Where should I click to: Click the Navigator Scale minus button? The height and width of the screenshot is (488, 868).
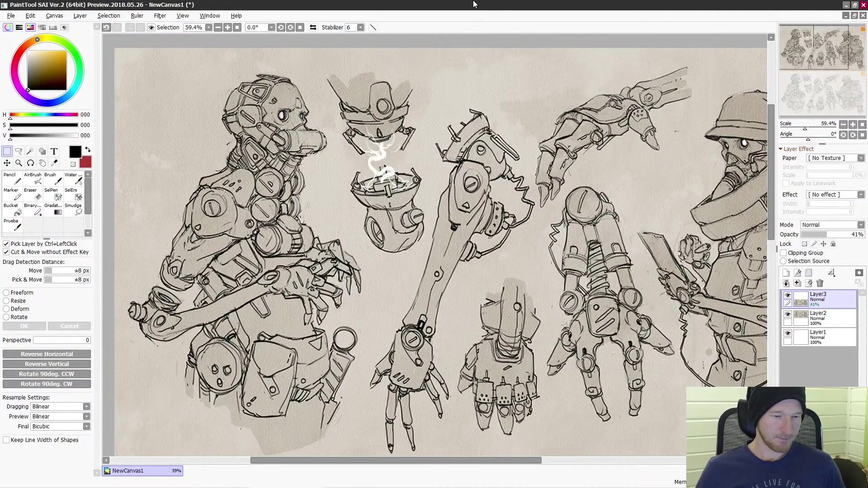[843, 124]
